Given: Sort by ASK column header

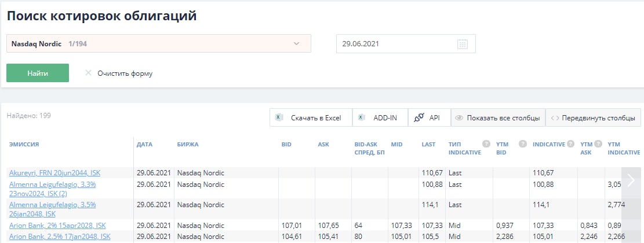Looking at the screenshot, I should (x=323, y=145).
